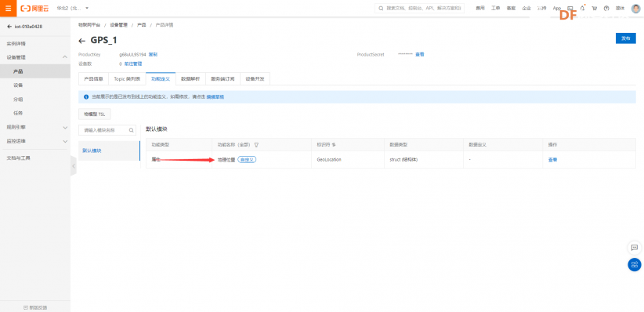Copy the ProductKey value
The image size is (644, 312).
[x=153, y=54]
